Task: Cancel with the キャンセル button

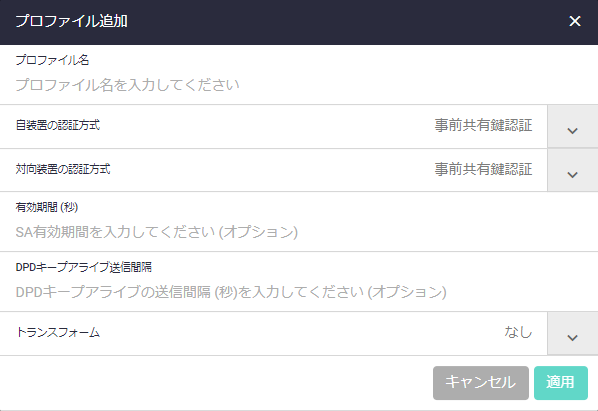Action: click(481, 383)
